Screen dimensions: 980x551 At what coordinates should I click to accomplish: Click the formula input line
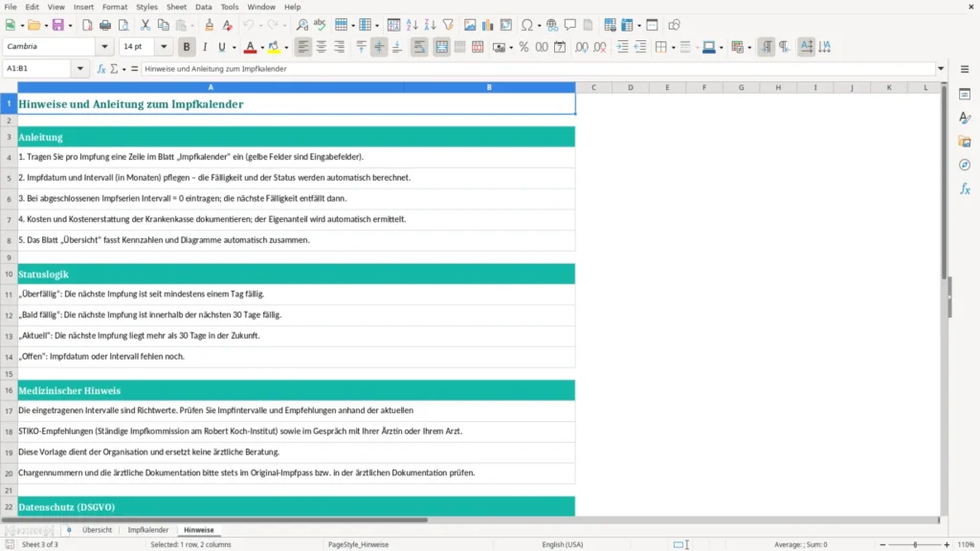538,69
